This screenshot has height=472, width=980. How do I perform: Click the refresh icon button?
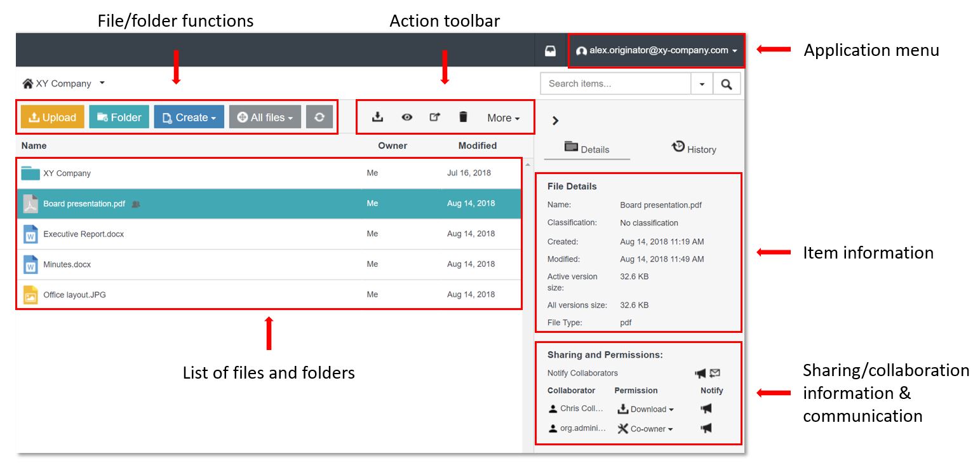click(319, 117)
